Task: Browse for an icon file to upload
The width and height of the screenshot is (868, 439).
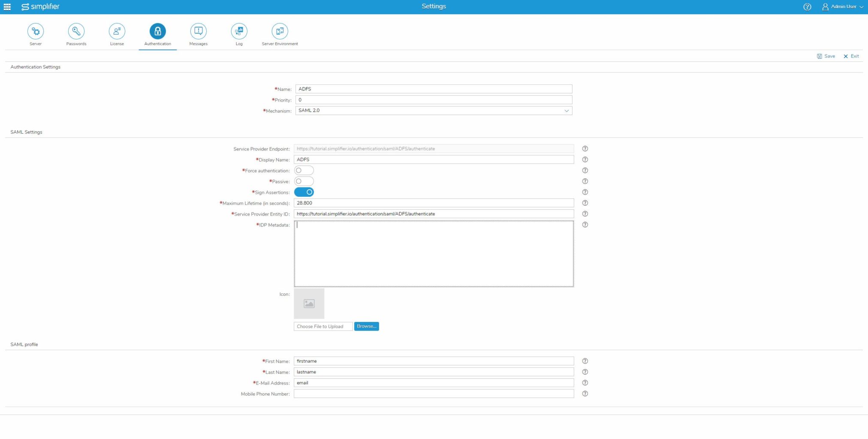Action: click(x=366, y=326)
